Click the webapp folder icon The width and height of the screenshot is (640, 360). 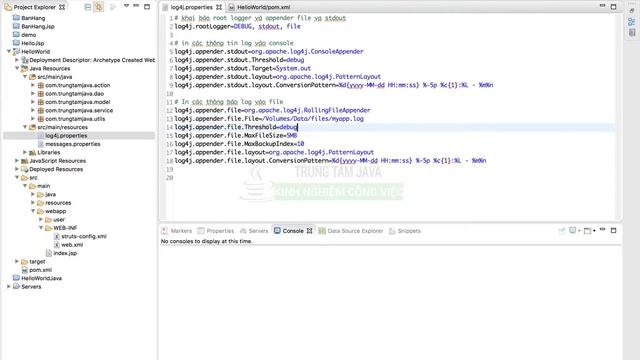click(40, 211)
